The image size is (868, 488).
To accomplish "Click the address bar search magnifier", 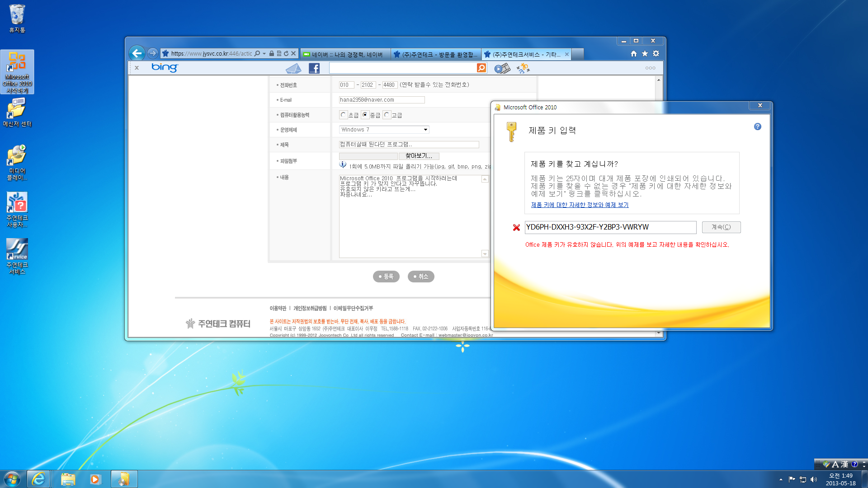I will 257,53.
